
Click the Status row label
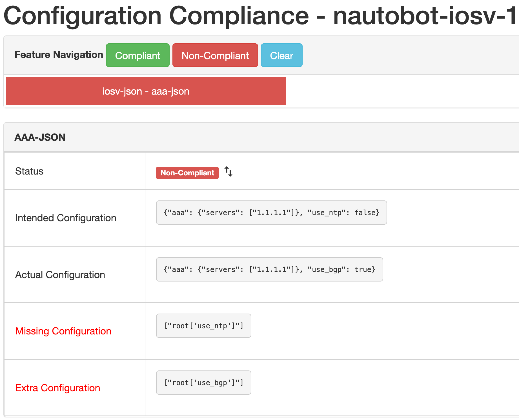click(29, 171)
